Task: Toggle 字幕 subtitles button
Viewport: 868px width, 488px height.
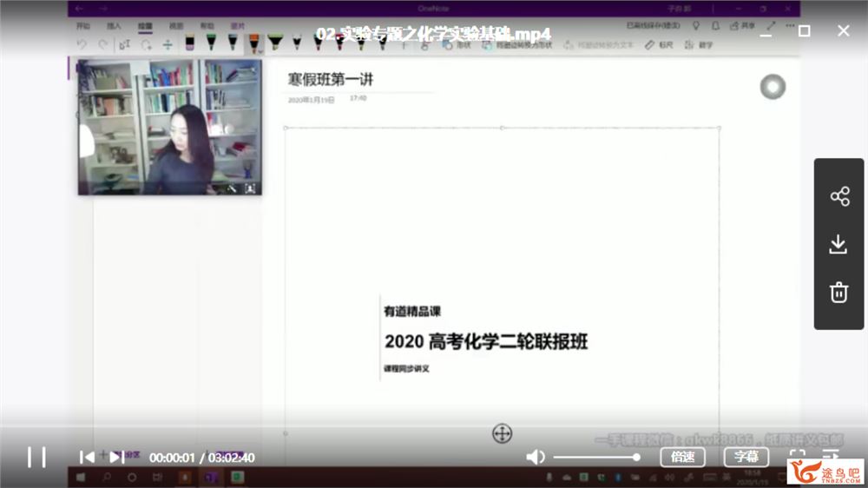Action: [746, 457]
